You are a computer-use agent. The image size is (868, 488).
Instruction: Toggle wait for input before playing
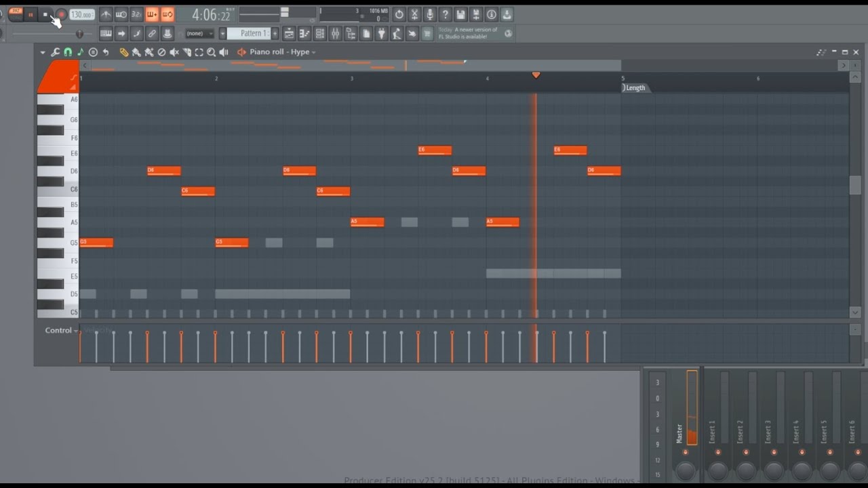pos(121,14)
